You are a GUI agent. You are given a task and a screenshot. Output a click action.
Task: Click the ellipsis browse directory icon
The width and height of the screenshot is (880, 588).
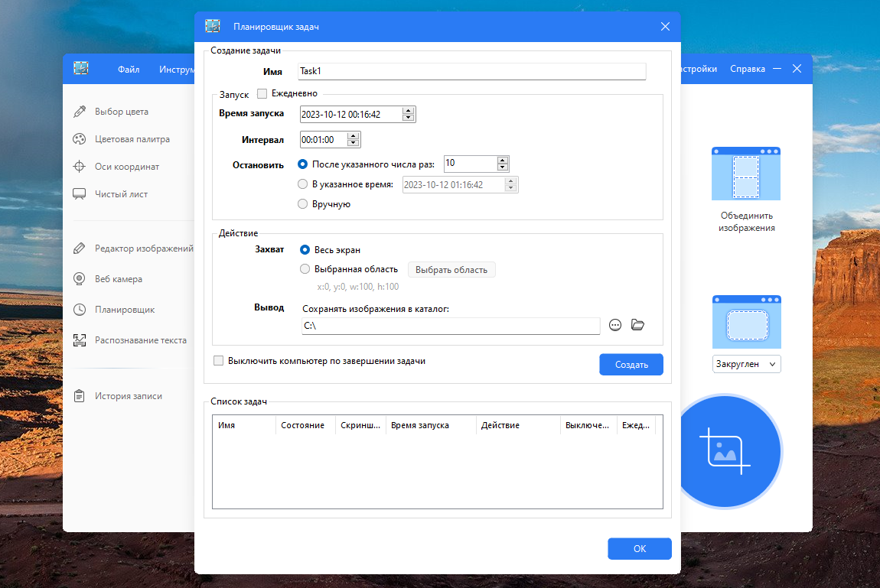click(615, 325)
